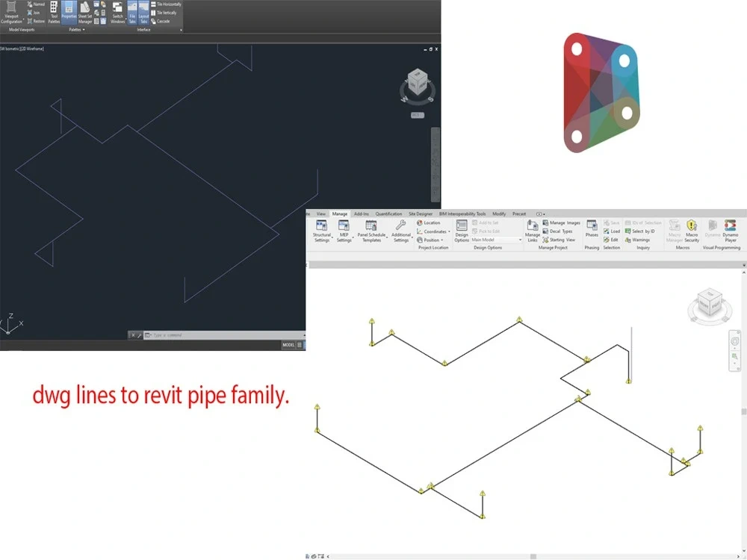The width and height of the screenshot is (747, 560).
Task: Expand the Palettes panel dropdown
Action: [82, 29]
